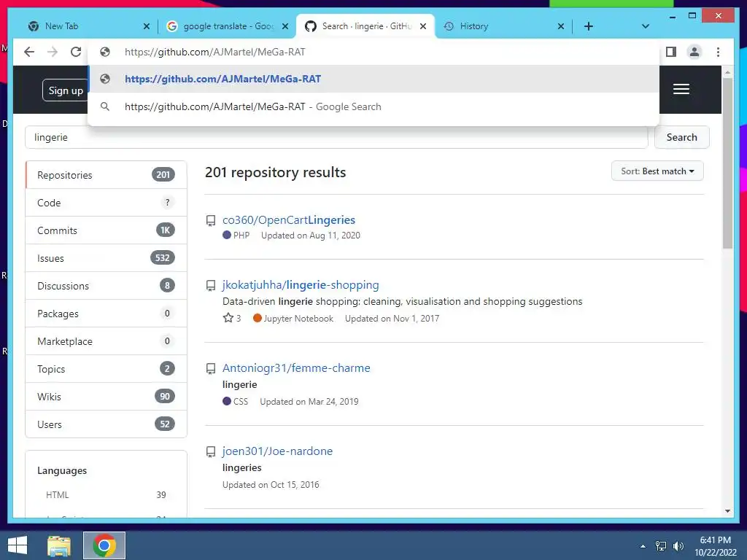Open a new tab with plus icon
Screen dimensions: 747x560
tap(589, 26)
